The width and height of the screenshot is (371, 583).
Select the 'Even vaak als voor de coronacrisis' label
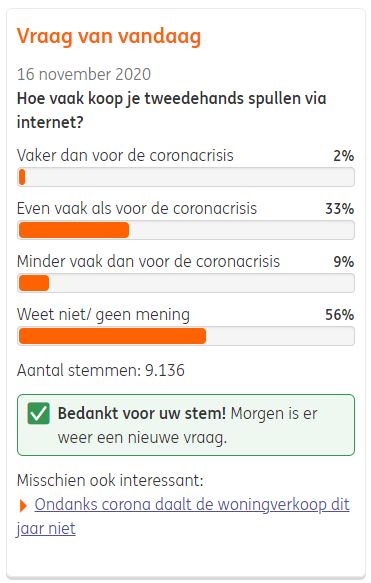(x=137, y=209)
